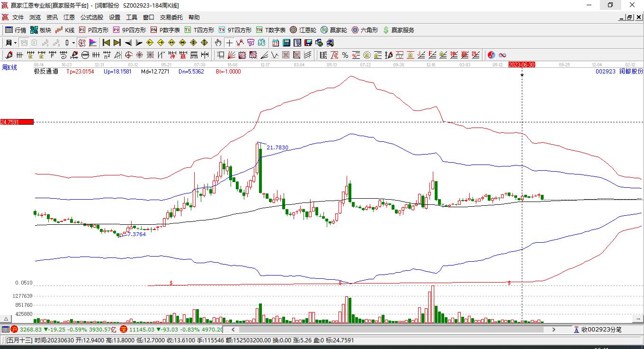Viewport: 644px width, 349px height.
Task: Open the 工具 menu
Action: [132, 18]
